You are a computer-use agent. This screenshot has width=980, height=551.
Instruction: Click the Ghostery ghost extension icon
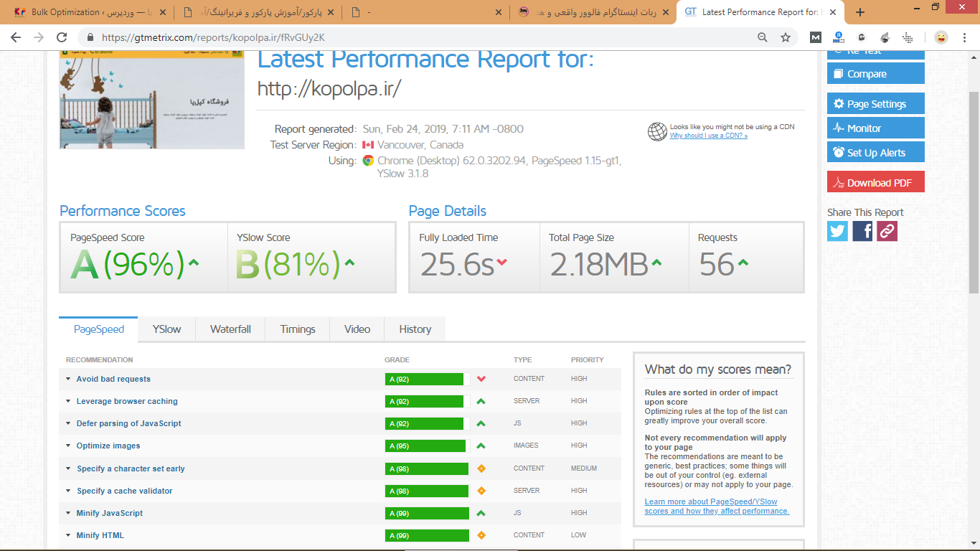[x=862, y=37]
